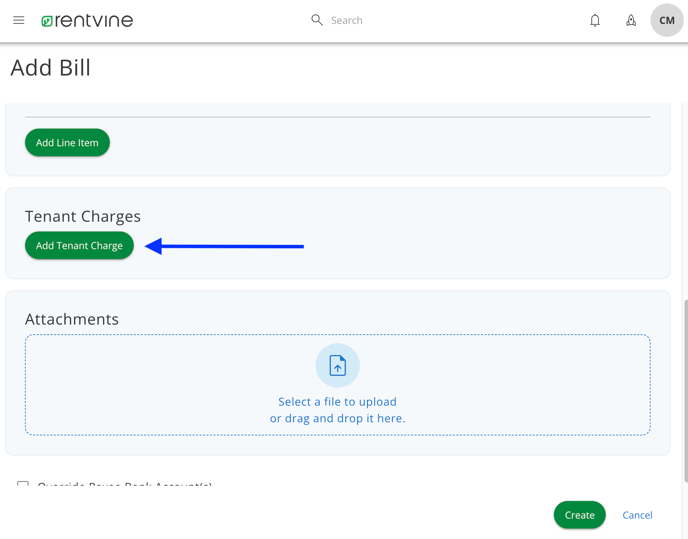Click the search magnifier icon
The height and width of the screenshot is (539, 688).
317,20
